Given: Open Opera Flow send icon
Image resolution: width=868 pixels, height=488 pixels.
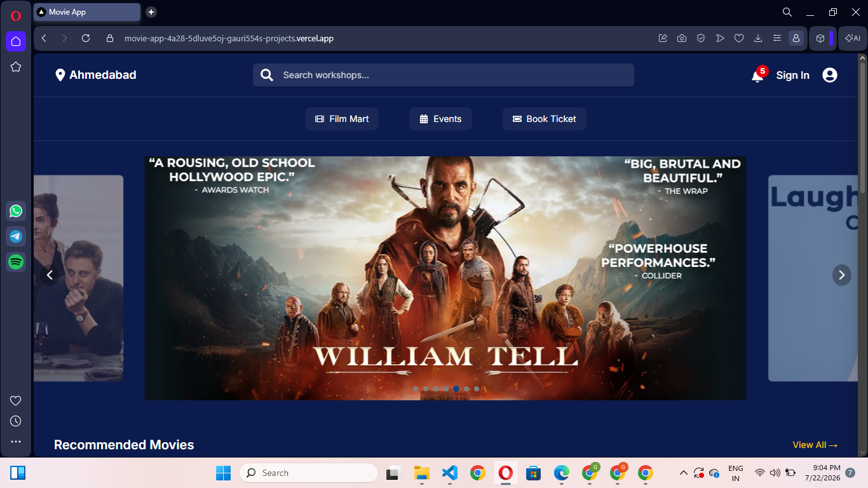Looking at the screenshot, I should pyautogui.click(x=720, y=38).
